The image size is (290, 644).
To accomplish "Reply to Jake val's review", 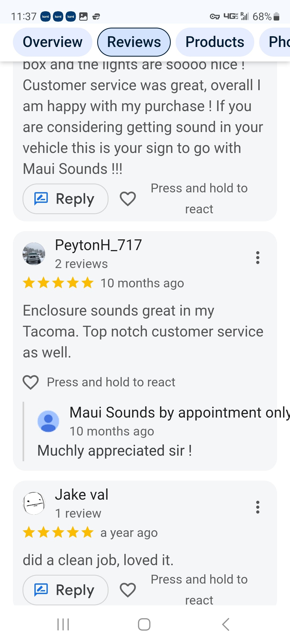I will click(66, 590).
